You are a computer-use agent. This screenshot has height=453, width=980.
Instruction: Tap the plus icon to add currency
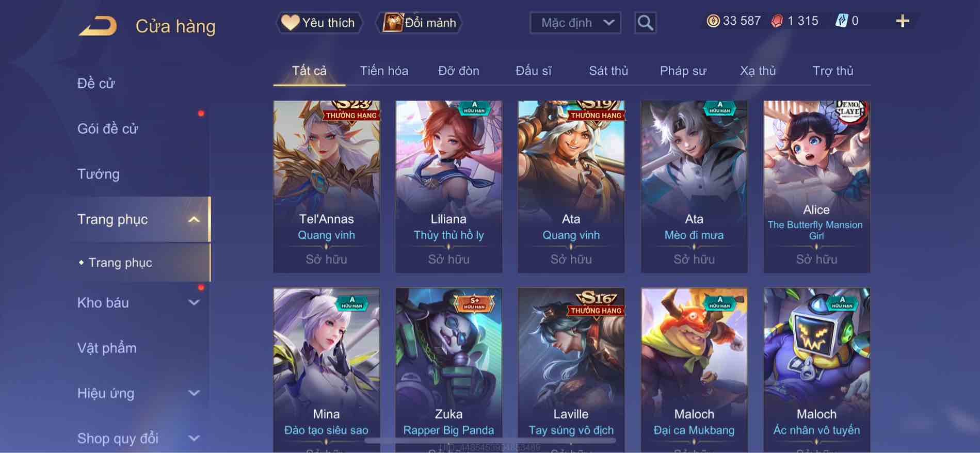coord(903,21)
